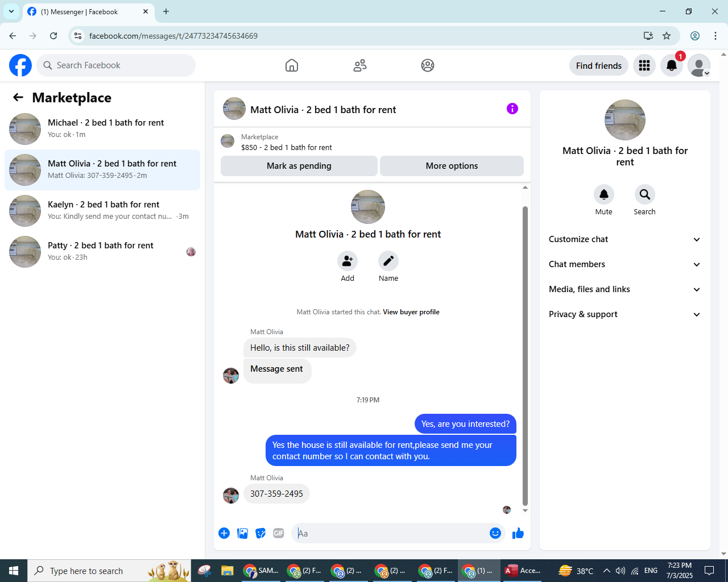The height and width of the screenshot is (582, 728).
Task: Click the large listing thumbnail in right panel
Action: click(x=625, y=120)
